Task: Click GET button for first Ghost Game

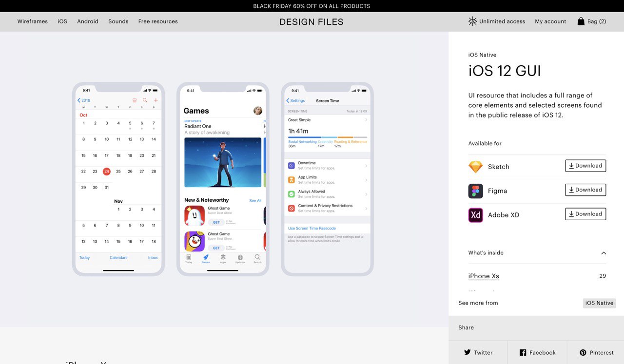Action: 216,222
